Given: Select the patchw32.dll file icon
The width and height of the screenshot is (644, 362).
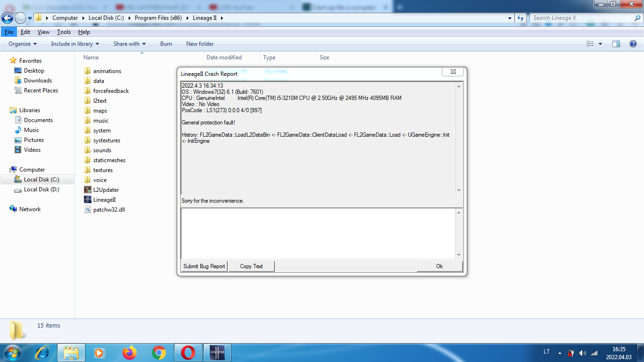Looking at the screenshot, I should [x=88, y=210].
